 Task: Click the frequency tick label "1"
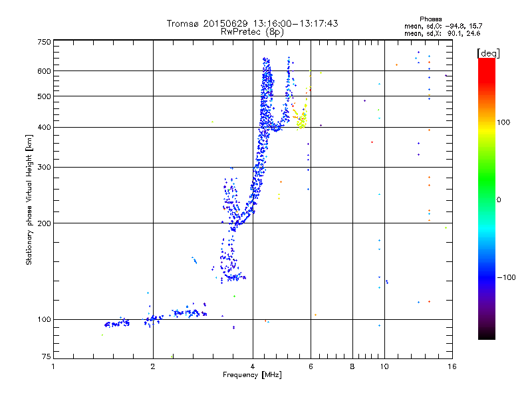click(x=53, y=366)
